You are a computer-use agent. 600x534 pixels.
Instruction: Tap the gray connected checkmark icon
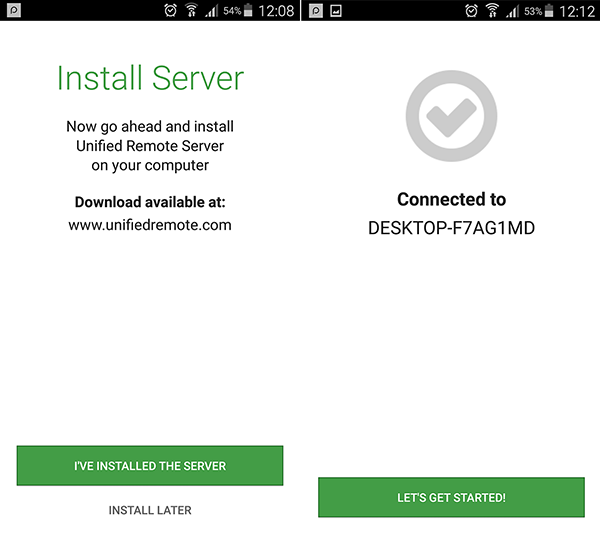[x=451, y=116]
